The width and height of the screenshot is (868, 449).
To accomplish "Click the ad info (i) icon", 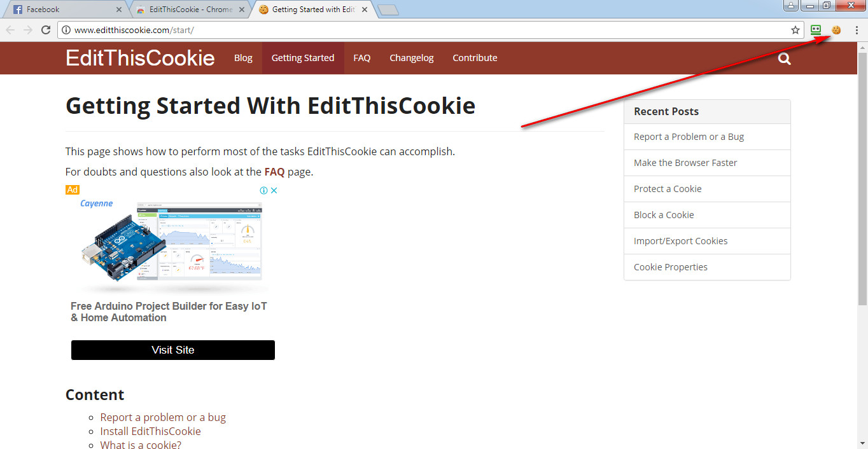I will pyautogui.click(x=263, y=190).
